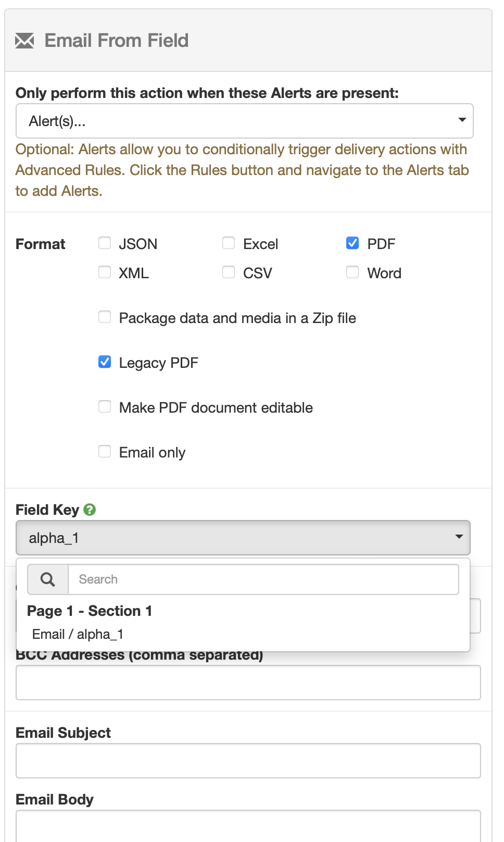This screenshot has width=504, height=842.
Task: Choose Email / alpha_1 from the list
Action: 78,634
